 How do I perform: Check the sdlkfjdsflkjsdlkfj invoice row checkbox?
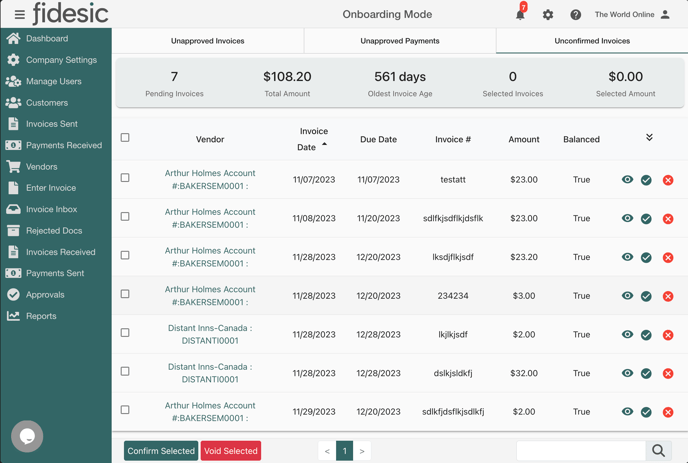pyautogui.click(x=125, y=409)
